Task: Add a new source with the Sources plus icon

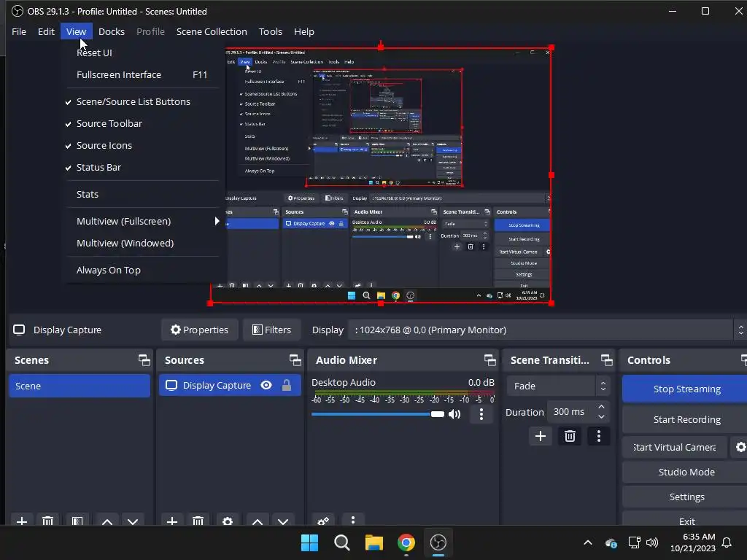Action: pyautogui.click(x=172, y=521)
